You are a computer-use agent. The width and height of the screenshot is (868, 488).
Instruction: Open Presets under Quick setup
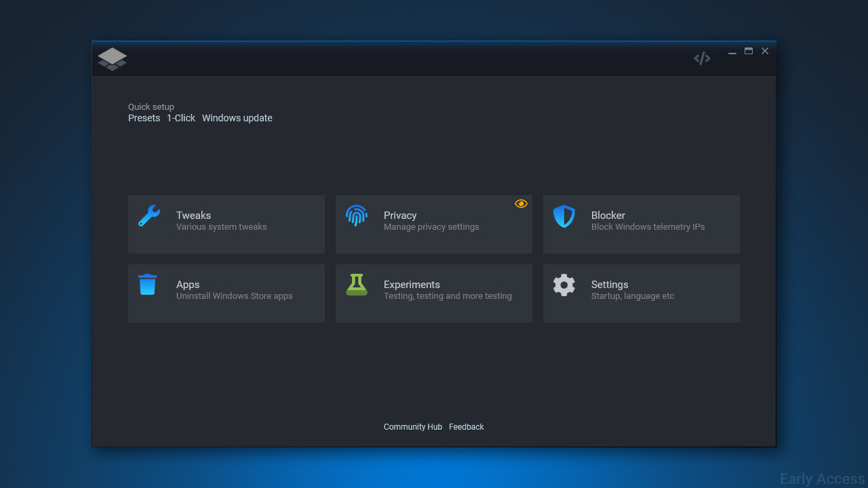tap(144, 118)
